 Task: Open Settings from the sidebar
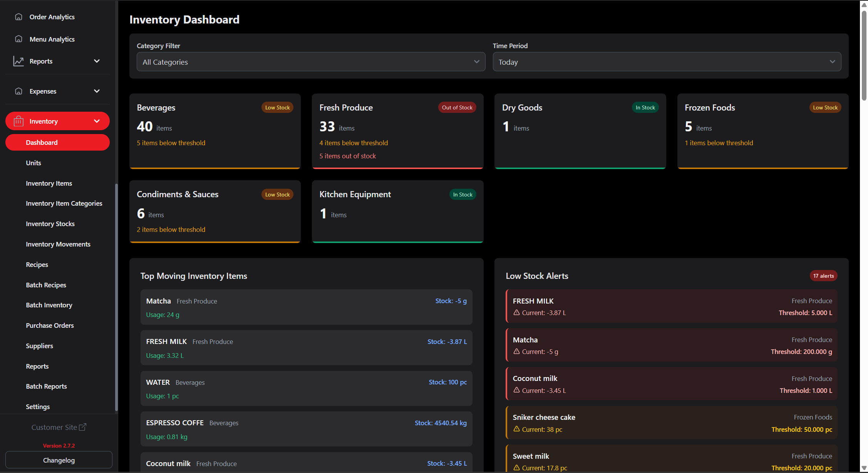point(38,406)
